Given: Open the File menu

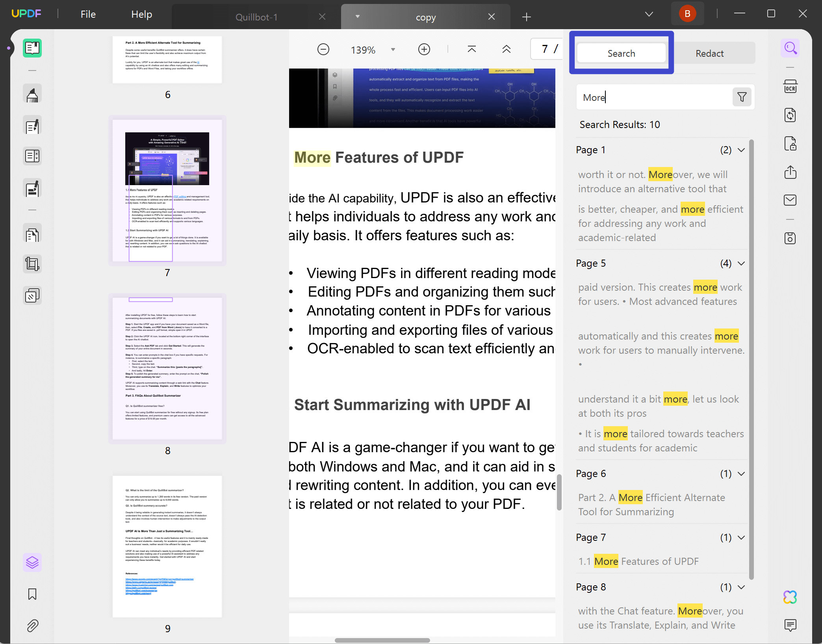Looking at the screenshot, I should click(87, 14).
